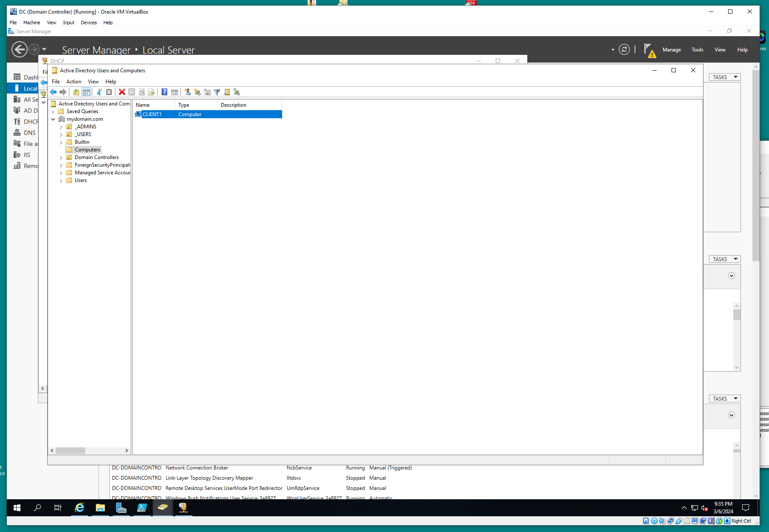Expand the Users container arrow
The image size is (769, 532).
(x=61, y=181)
